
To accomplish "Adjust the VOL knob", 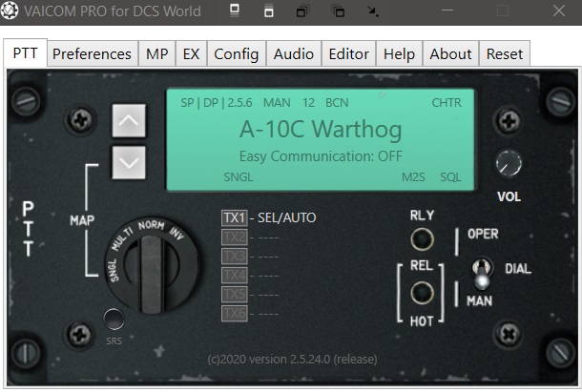I will 509,163.
